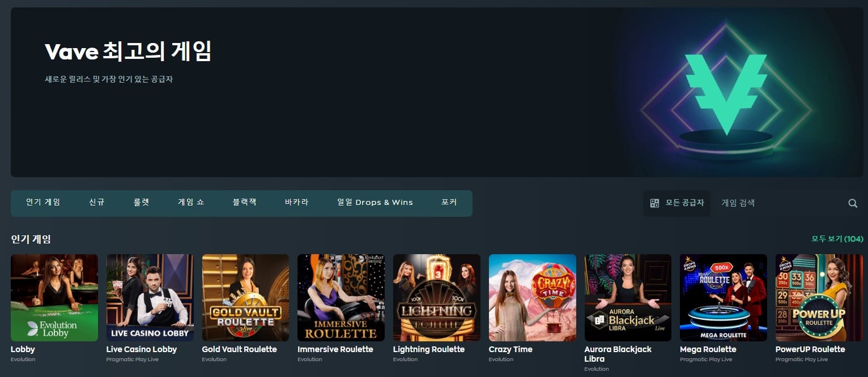Image resolution: width=868 pixels, height=377 pixels.
Task: Click Evolution label under Gold Vault Roulette
Action: pos(214,359)
